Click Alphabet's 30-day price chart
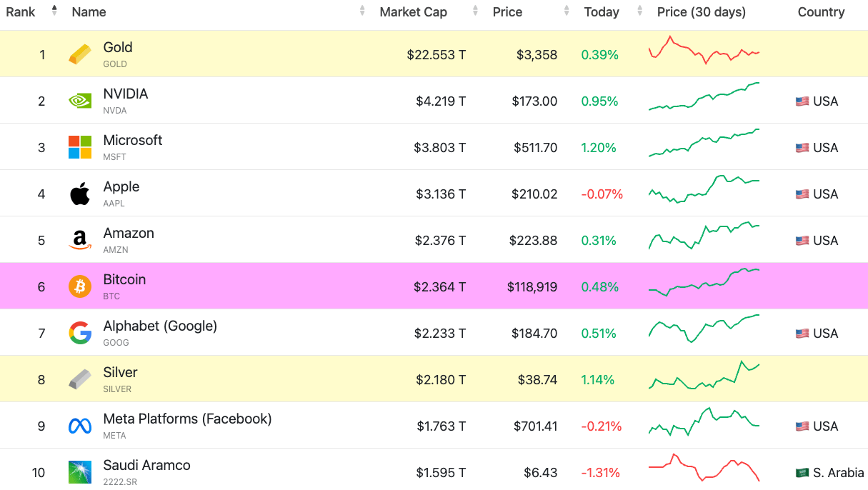The image size is (868, 490). point(704,329)
